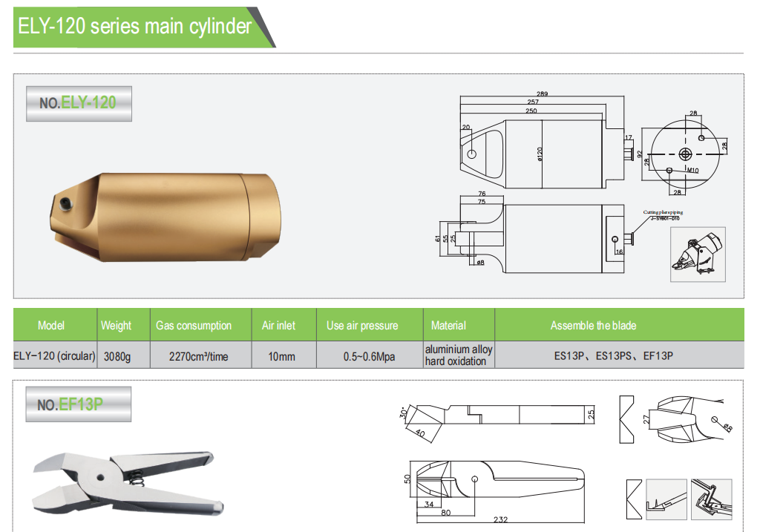Click the 'Cutting pliers piping' annotation text

coord(663,212)
